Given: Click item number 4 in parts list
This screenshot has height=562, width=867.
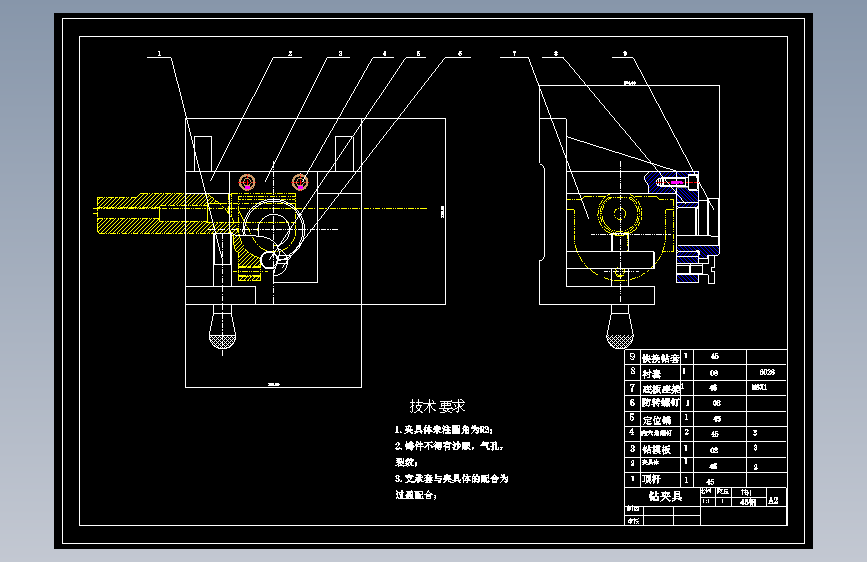Looking at the screenshot, I should pos(632,432).
